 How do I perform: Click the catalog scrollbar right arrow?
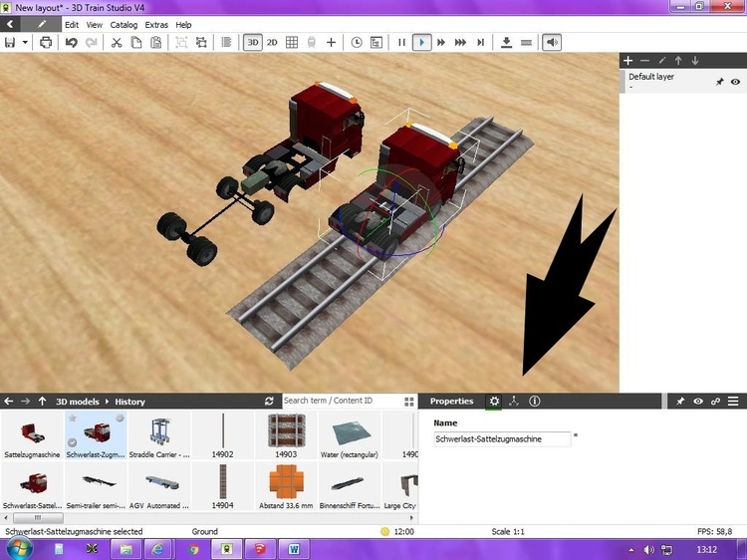click(x=411, y=517)
